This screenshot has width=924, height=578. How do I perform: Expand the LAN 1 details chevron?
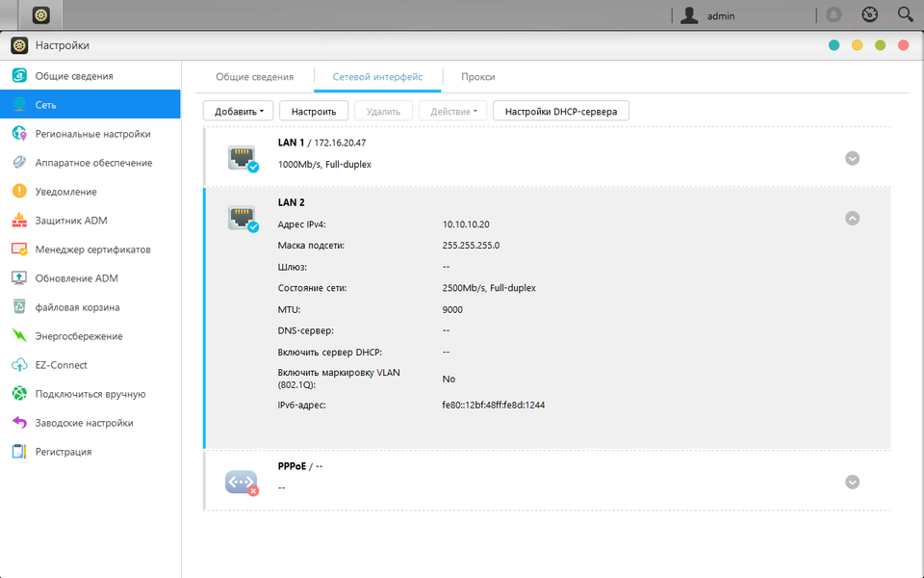(852, 158)
